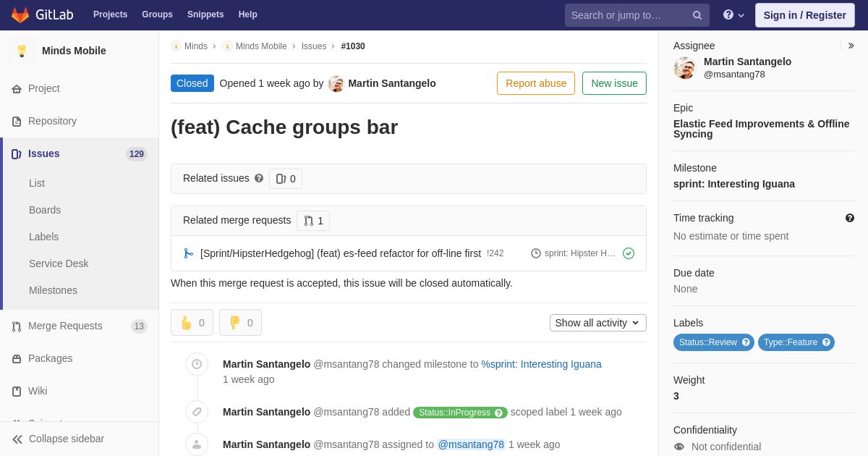Open the Show all activity dropdown
Viewport: 868px width, 456px height.
(597, 323)
